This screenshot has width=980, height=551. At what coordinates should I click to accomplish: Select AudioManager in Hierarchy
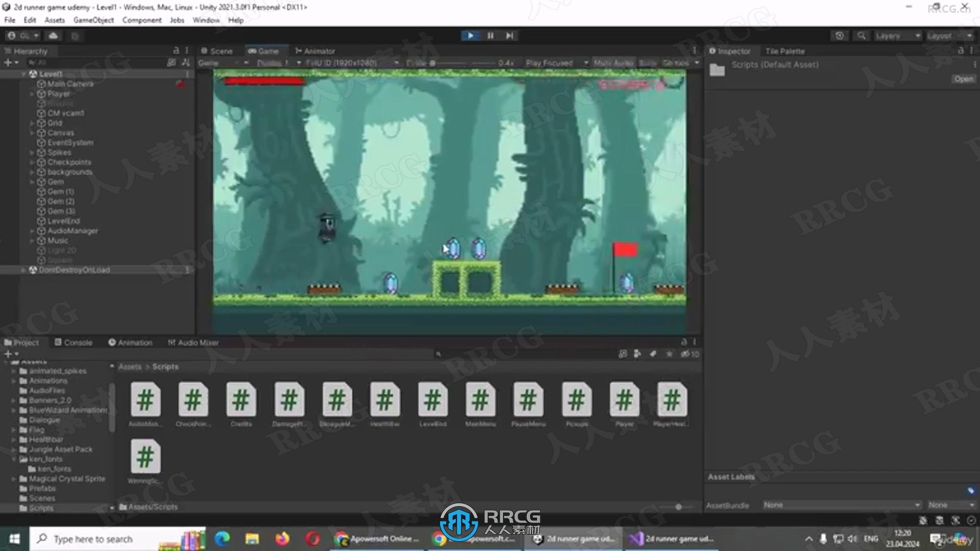click(x=72, y=231)
